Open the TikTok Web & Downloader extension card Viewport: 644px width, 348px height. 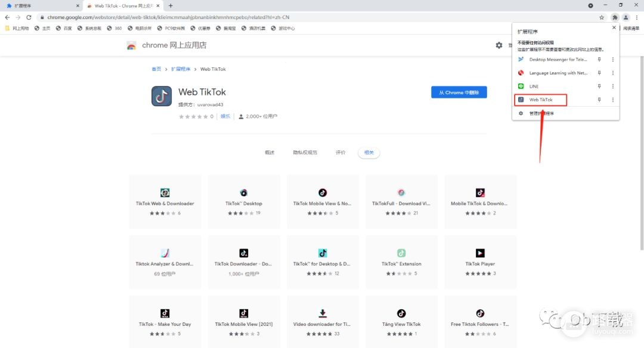165,201
